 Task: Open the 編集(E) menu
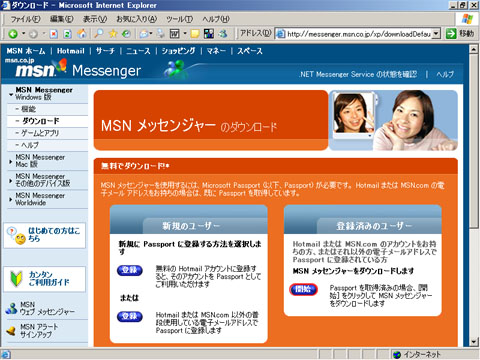(x=62, y=19)
